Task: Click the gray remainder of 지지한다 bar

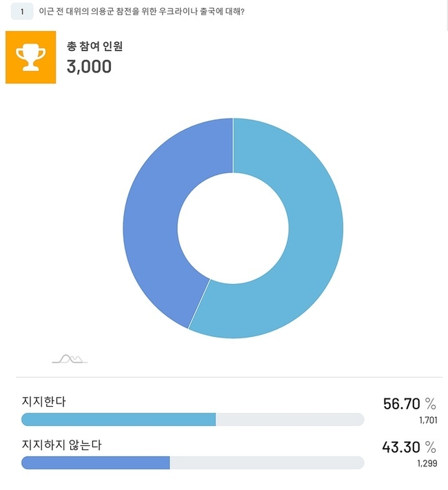Action: click(x=289, y=420)
